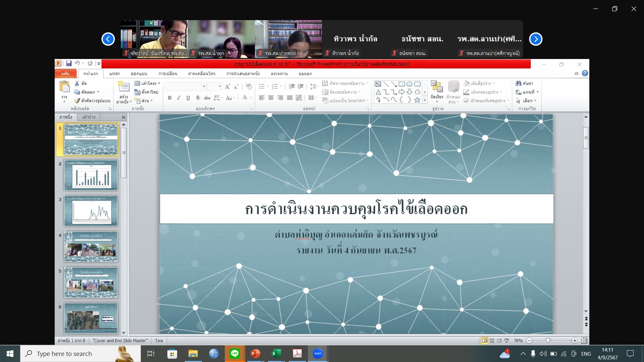Expand the shapes gallery more arrow
Viewport: 644px width, 362px height.
click(425, 100)
